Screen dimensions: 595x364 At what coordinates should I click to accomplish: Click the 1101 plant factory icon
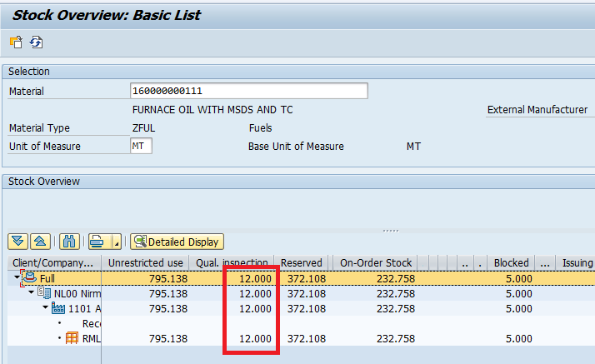tap(58, 308)
